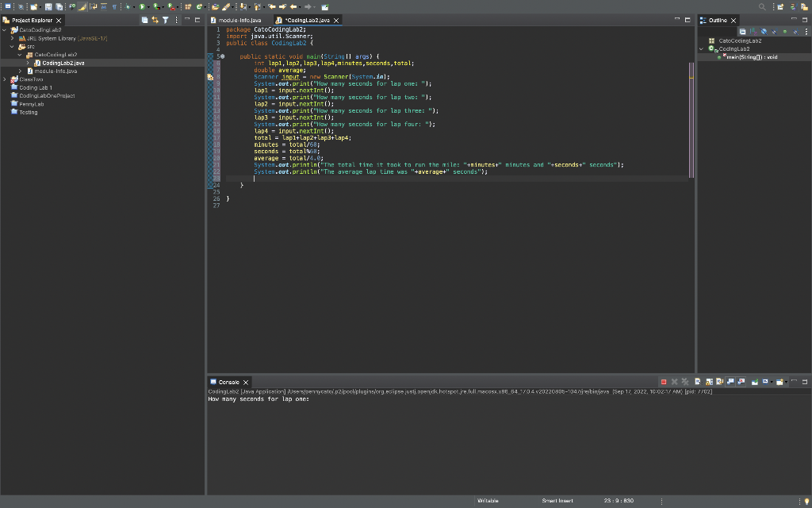
Task: Expand the JRE System Library node
Action: 13,38
